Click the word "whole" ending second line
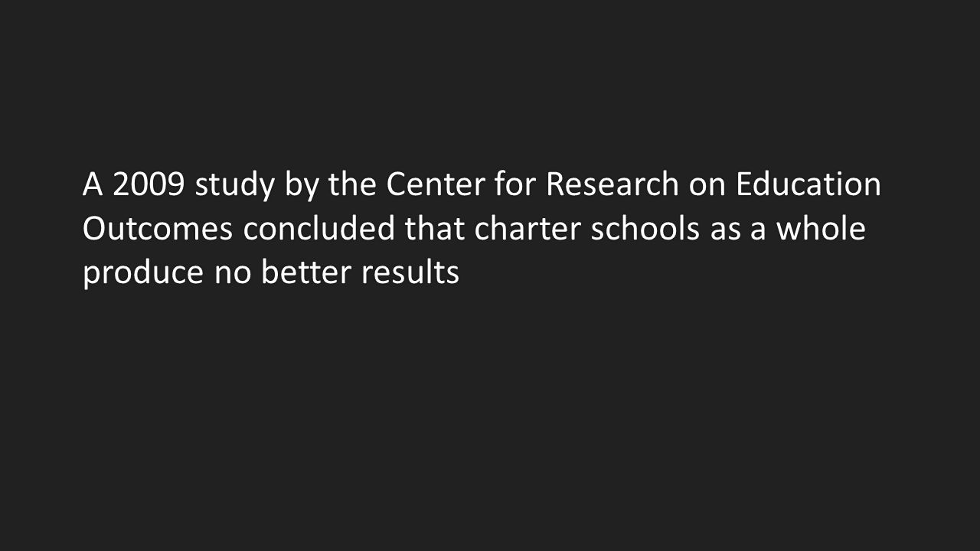The image size is (980, 551). (821, 227)
